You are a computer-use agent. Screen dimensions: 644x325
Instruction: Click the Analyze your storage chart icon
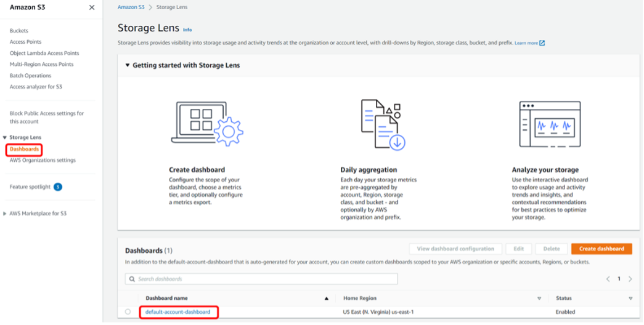pos(550,124)
